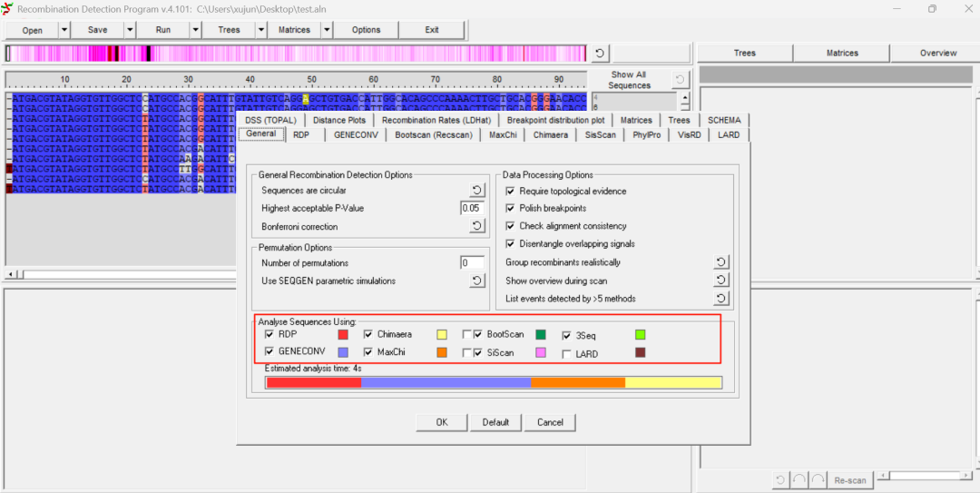Switch to the GENECONV options tab

(x=356, y=134)
